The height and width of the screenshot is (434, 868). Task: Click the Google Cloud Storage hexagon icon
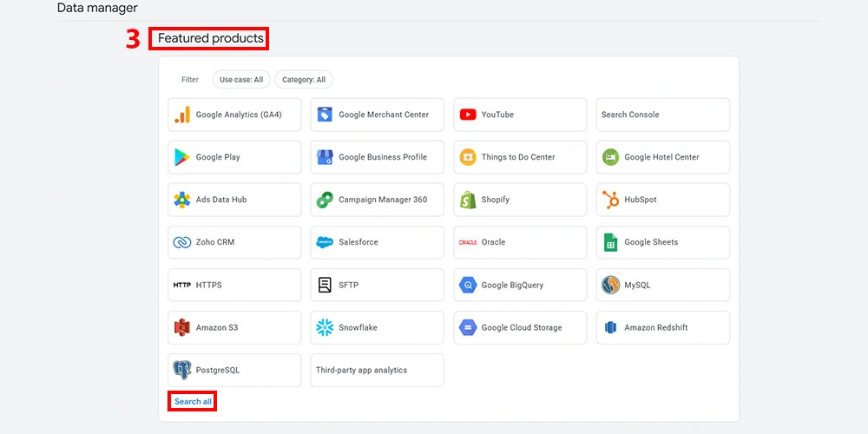coord(468,328)
